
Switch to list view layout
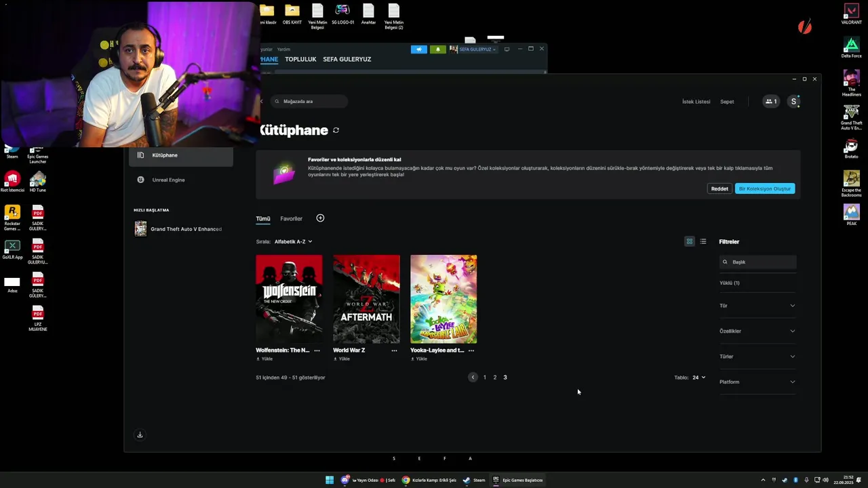pyautogui.click(x=703, y=241)
